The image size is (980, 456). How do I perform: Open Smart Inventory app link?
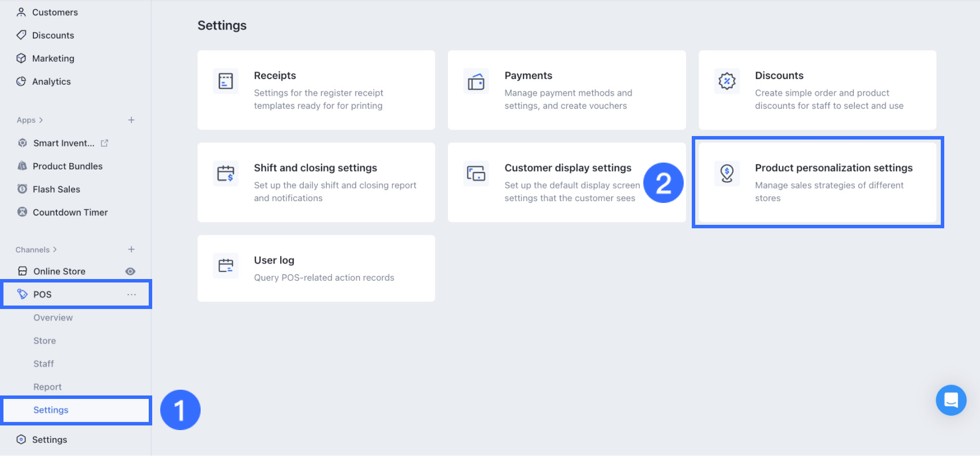pos(64,143)
